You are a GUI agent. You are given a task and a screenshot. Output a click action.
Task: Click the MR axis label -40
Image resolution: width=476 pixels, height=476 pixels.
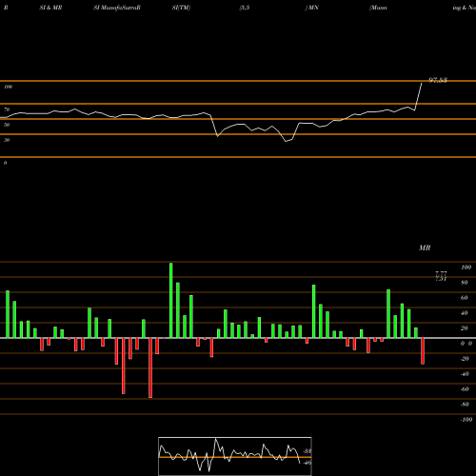pyautogui.click(x=465, y=374)
